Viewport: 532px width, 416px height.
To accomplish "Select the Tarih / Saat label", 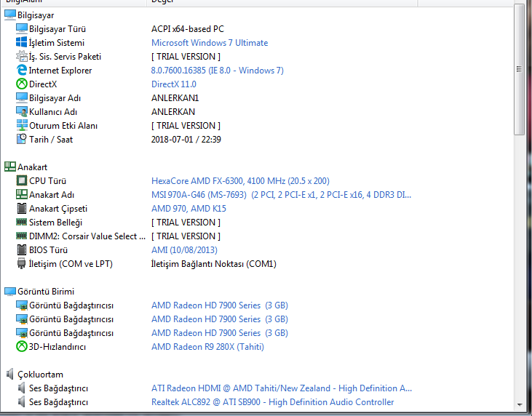I will click(51, 140).
